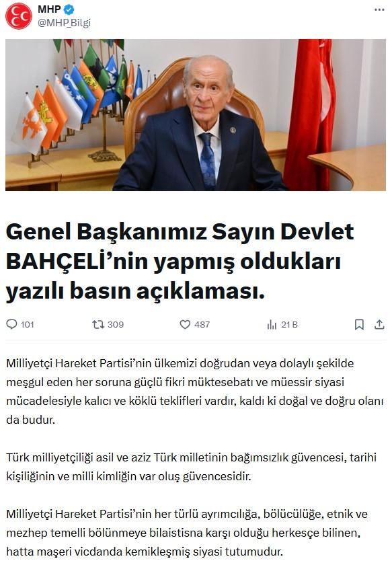The image size is (392, 565).
Task: Click the 487 likes count
Action: 202,325
